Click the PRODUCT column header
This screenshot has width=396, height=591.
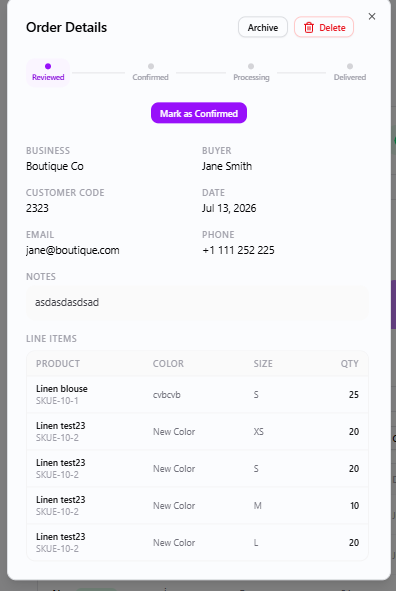[x=58, y=364]
